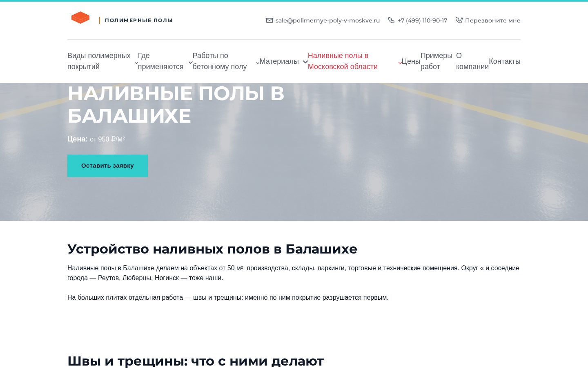Click the envelope icon beside the email
The width and height of the screenshot is (588, 368).
(x=269, y=20)
